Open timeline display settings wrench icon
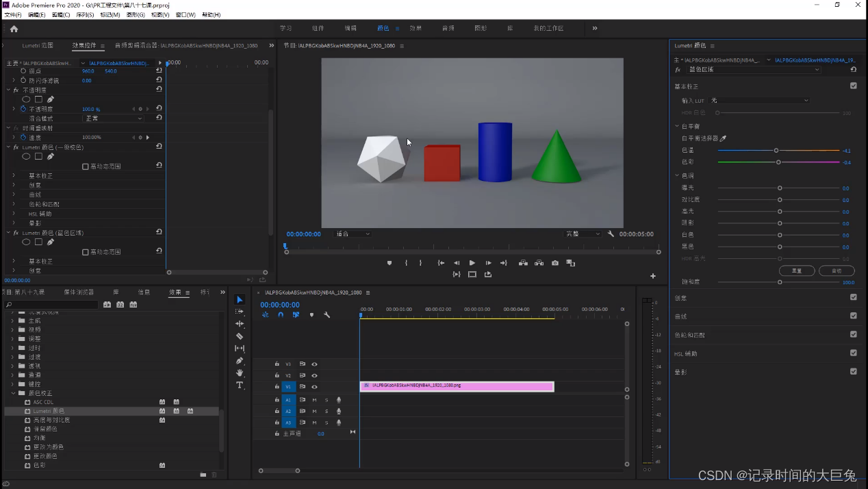 pos(327,315)
